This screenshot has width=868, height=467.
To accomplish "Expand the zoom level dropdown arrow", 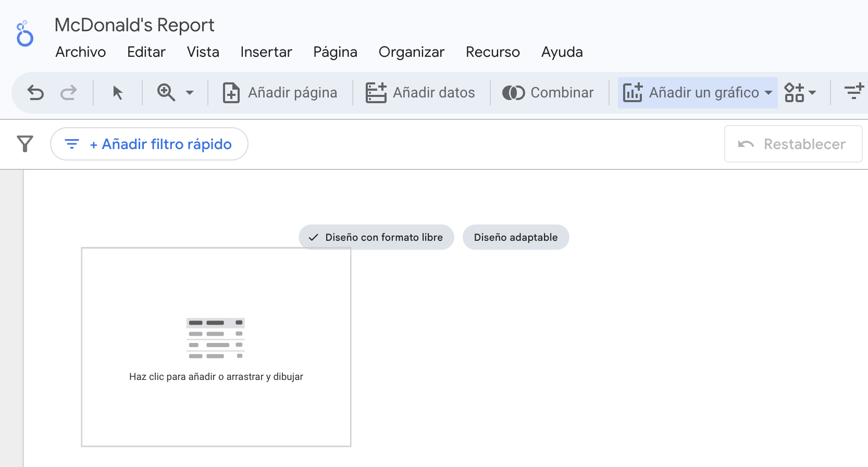I will point(190,93).
